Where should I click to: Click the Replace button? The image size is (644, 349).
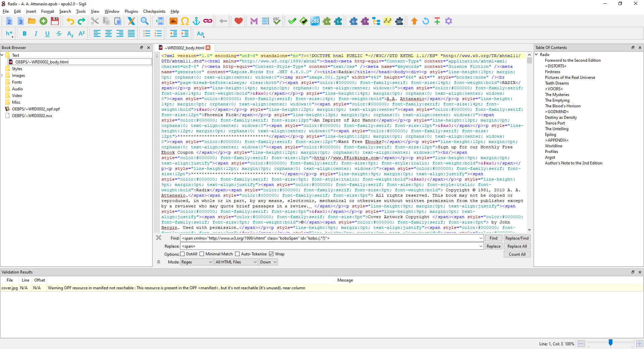(x=493, y=246)
